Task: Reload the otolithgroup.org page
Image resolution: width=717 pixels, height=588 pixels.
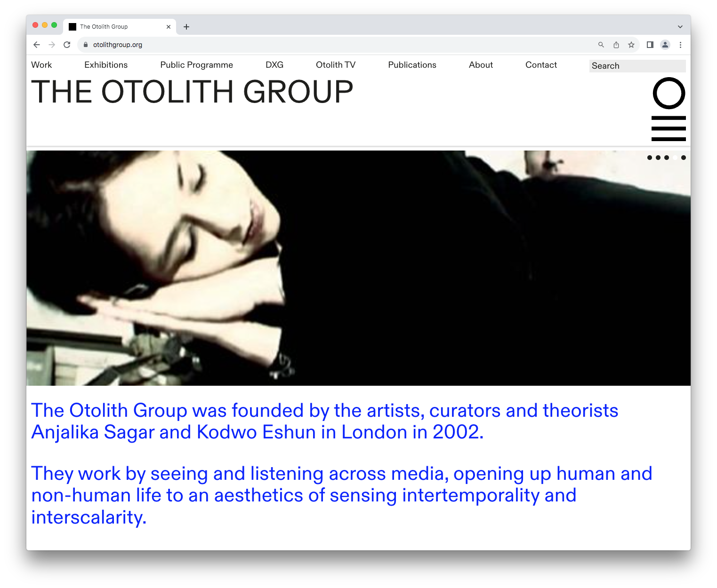Action: pyautogui.click(x=67, y=45)
